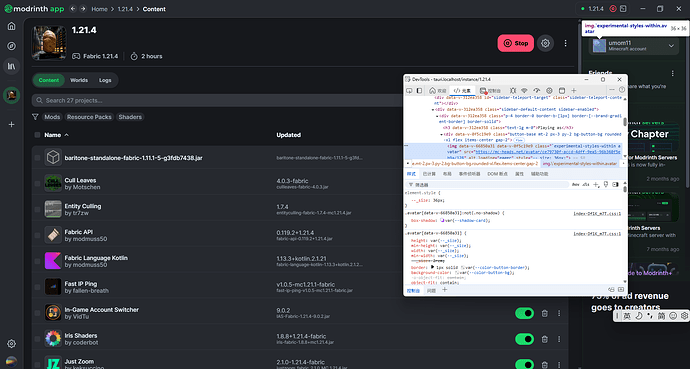Toggle off the In-Game Account Switcher mod

click(x=525, y=313)
